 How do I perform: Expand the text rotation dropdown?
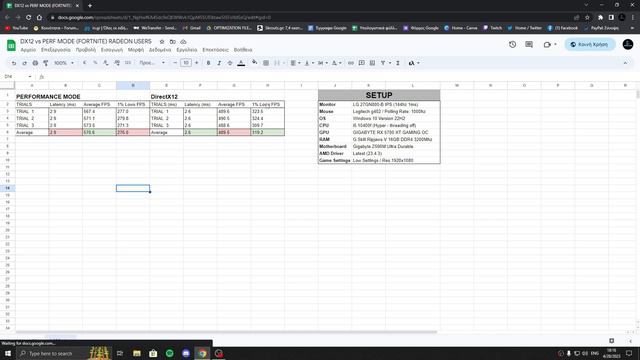pyautogui.click(x=336, y=63)
